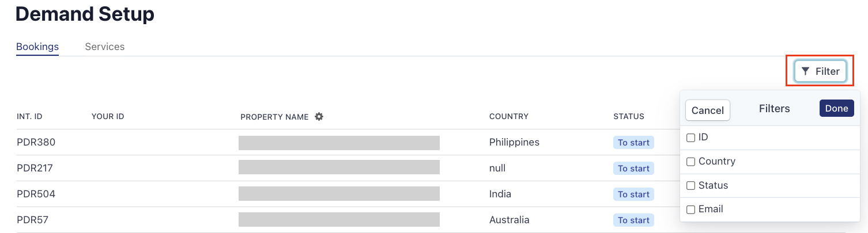The width and height of the screenshot is (868, 233).
Task: Switch to the Services tab
Action: coord(104,47)
